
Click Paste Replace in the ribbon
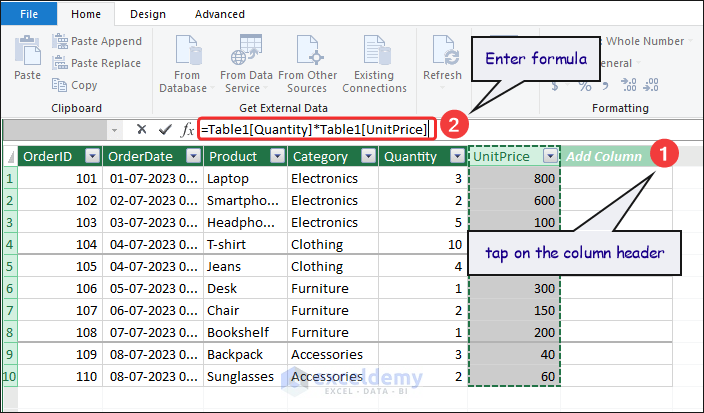[x=96, y=63]
